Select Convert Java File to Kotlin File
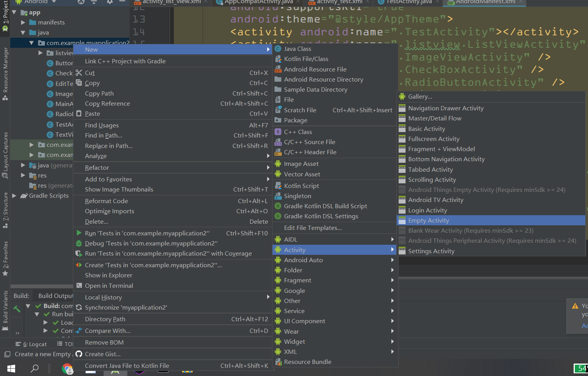The height and width of the screenshot is (376, 588). [173, 366]
